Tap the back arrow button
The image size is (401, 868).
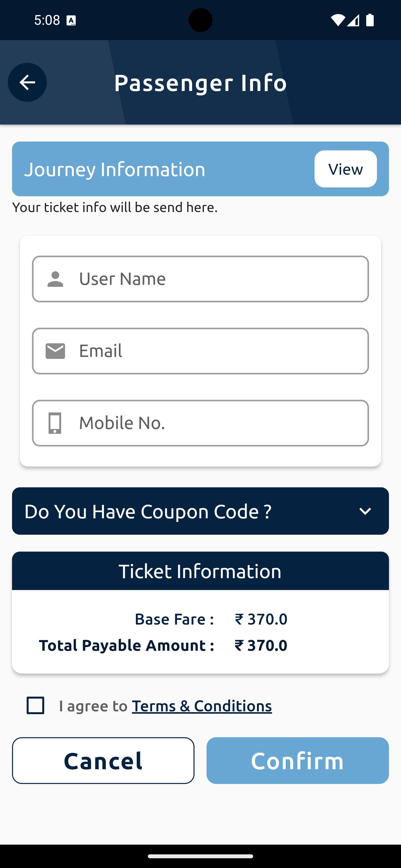pyautogui.click(x=27, y=82)
